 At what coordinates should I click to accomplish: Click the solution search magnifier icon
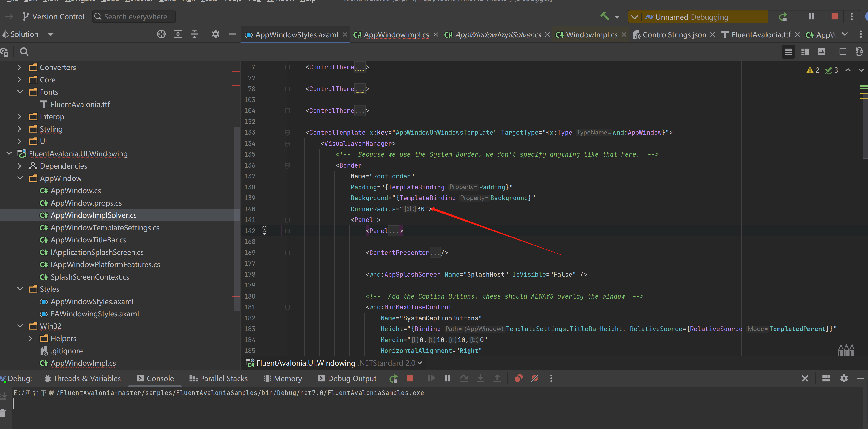pyautogui.click(x=24, y=52)
